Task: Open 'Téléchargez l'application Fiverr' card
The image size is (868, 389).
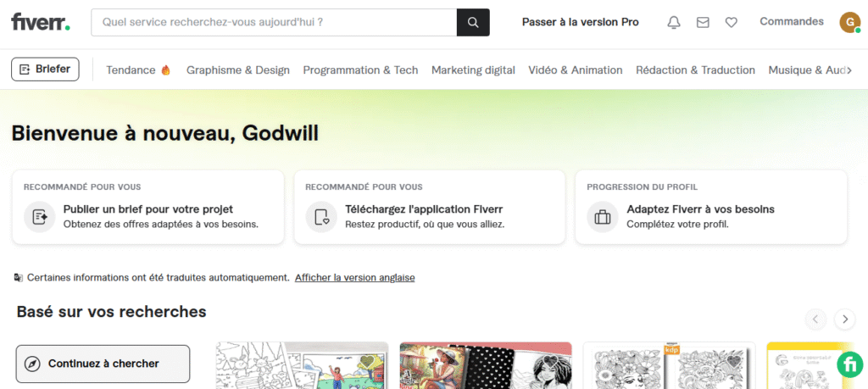Action: (430, 207)
